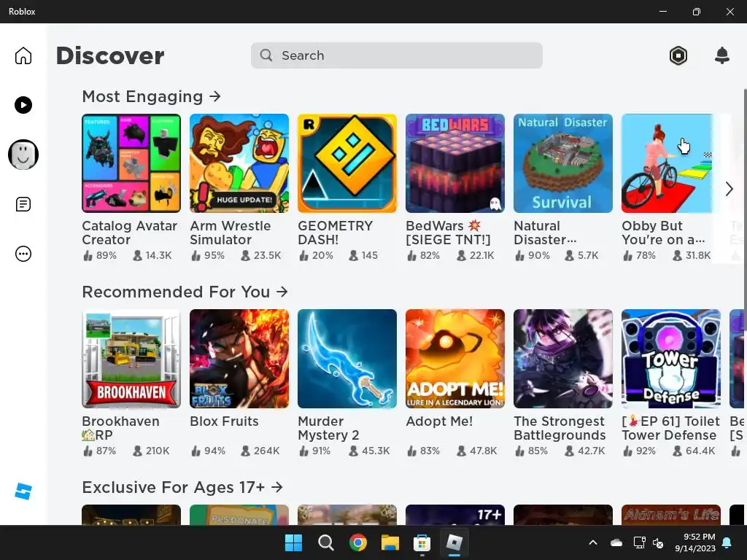Open the More ellipsis icon in sidebar

tap(23, 254)
